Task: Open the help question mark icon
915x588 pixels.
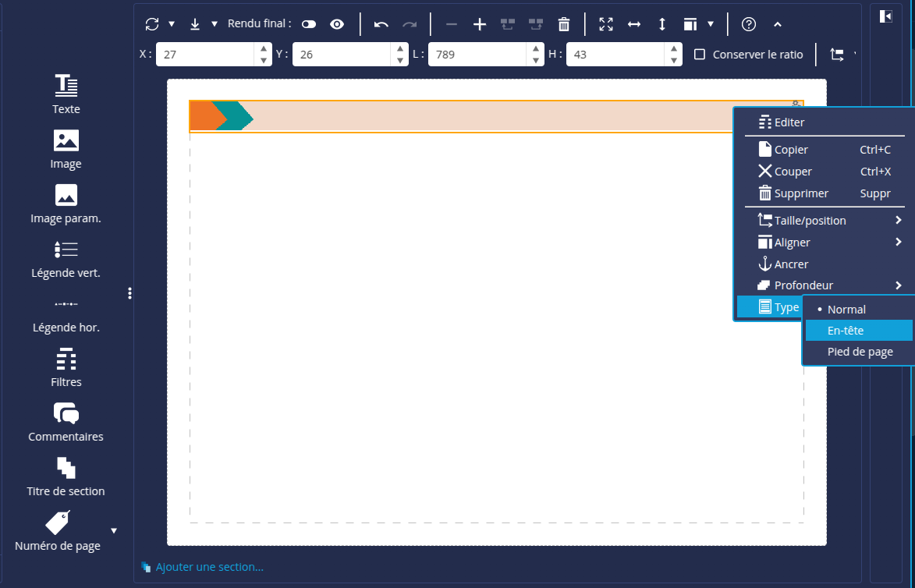Action: (x=749, y=24)
